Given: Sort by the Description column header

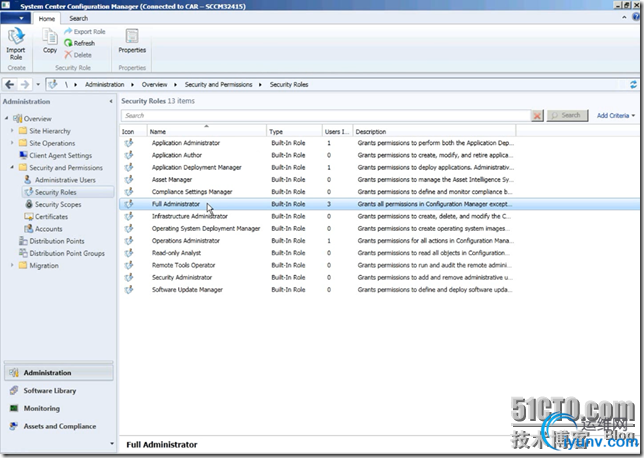Looking at the screenshot, I should click(434, 131).
